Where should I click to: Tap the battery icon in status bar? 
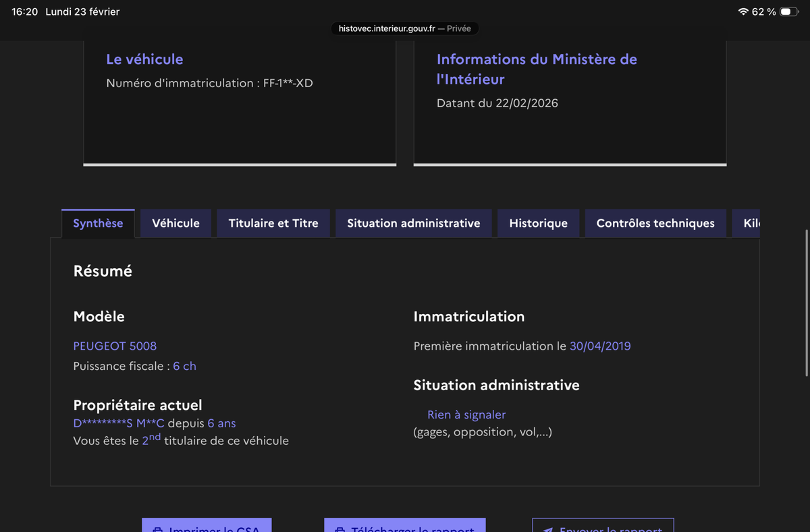(788, 12)
